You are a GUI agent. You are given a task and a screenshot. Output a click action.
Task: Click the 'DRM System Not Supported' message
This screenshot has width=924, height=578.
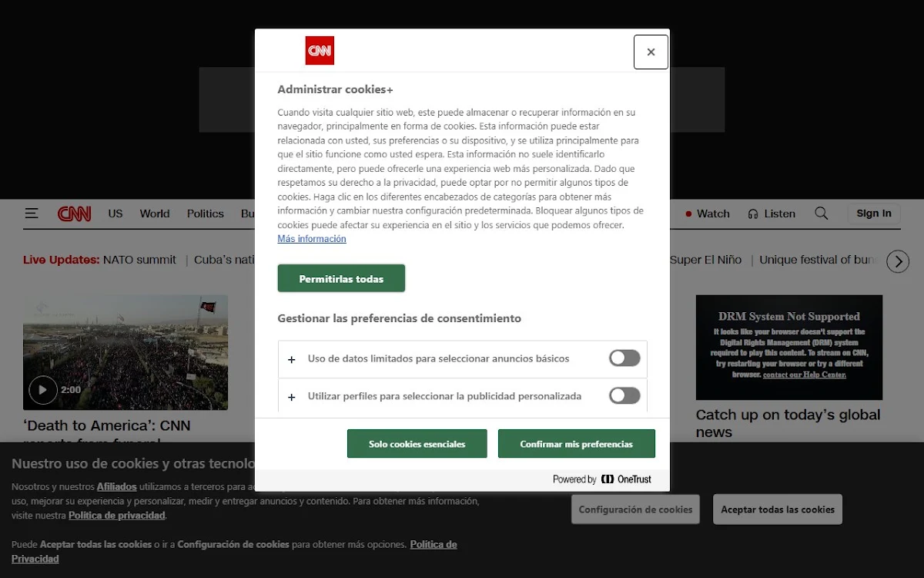tap(789, 316)
